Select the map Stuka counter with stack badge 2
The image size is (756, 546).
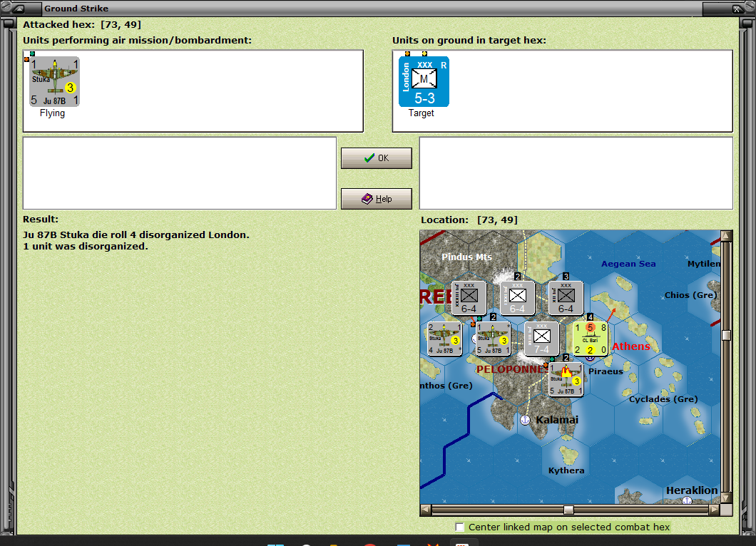coord(493,339)
